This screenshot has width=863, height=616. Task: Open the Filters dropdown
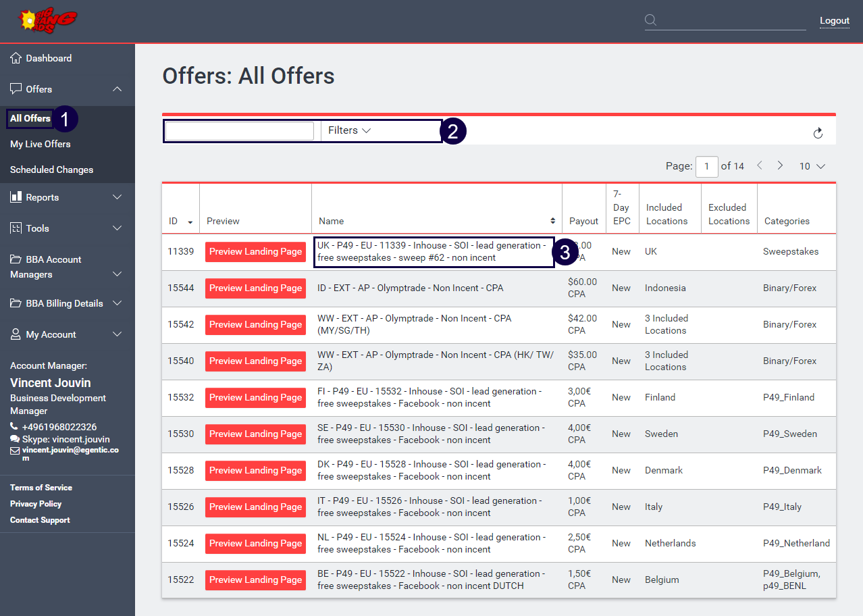click(349, 130)
